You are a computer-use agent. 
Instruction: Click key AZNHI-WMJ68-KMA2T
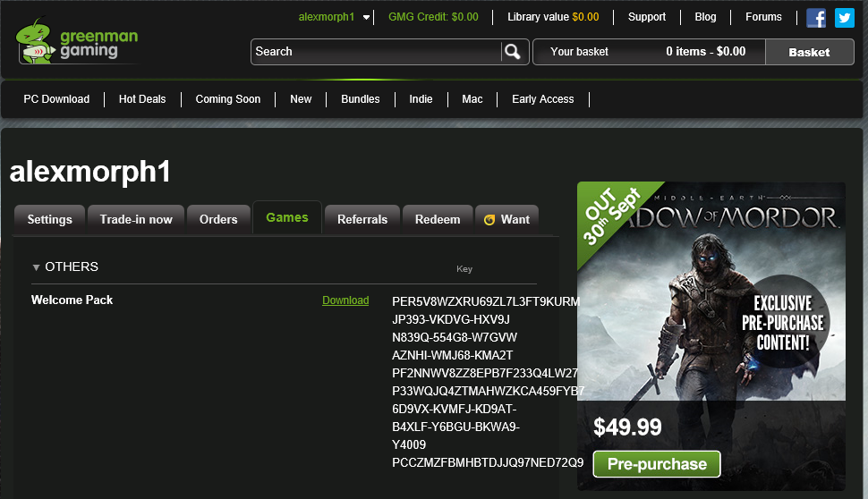[x=452, y=355]
